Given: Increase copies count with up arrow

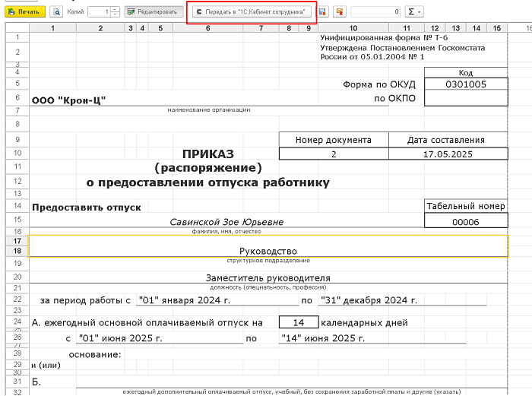Looking at the screenshot, I should coord(115,9).
